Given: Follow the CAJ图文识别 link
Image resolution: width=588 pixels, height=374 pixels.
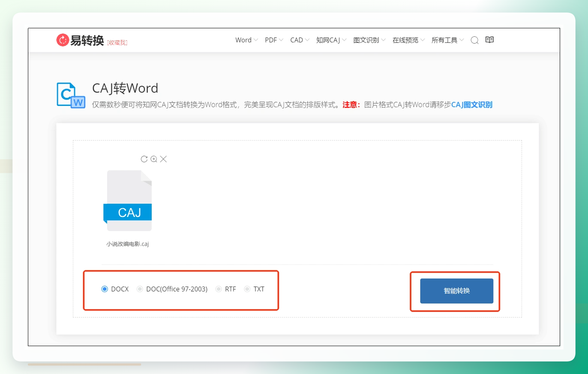Looking at the screenshot, I should [471, 105].
